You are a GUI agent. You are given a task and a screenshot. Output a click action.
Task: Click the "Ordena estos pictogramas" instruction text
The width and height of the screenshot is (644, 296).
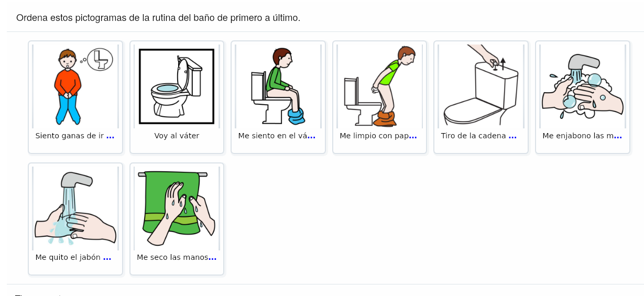(158, 18)
